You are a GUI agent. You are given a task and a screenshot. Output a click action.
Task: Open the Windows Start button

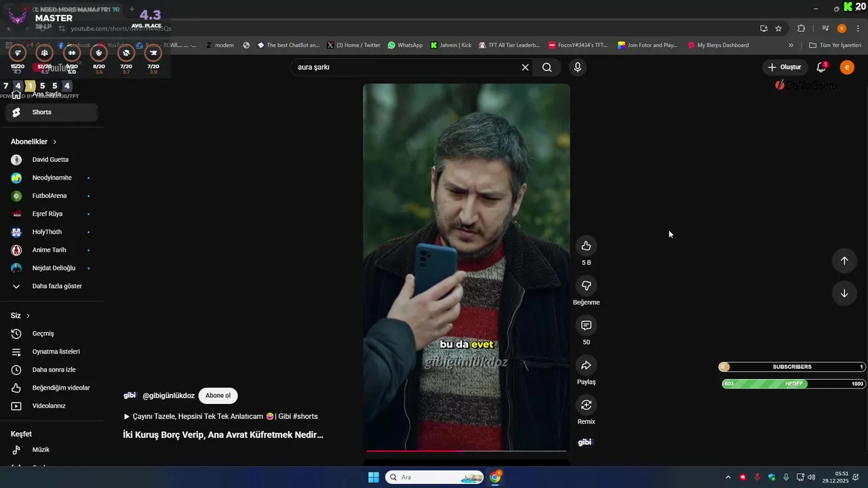point(374,477)
